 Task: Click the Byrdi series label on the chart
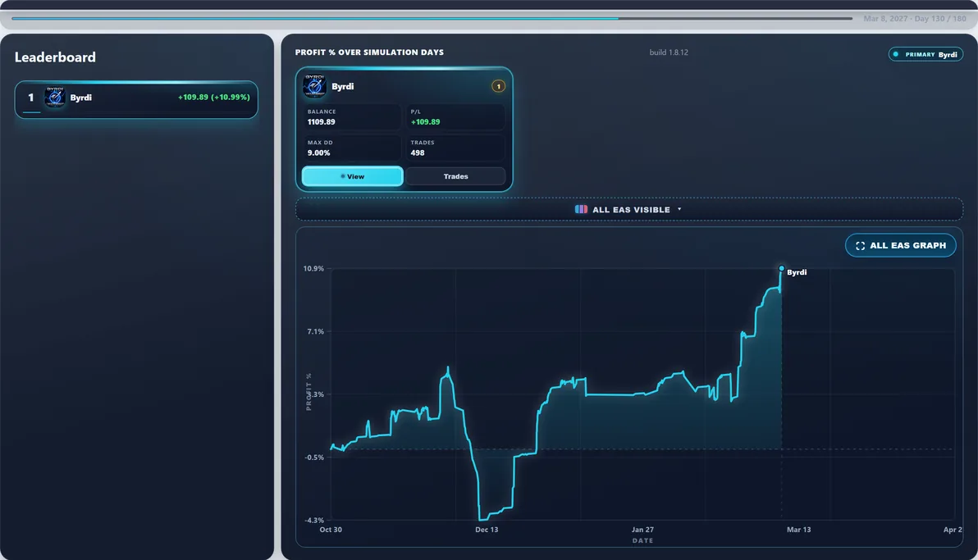click(797, 272)
